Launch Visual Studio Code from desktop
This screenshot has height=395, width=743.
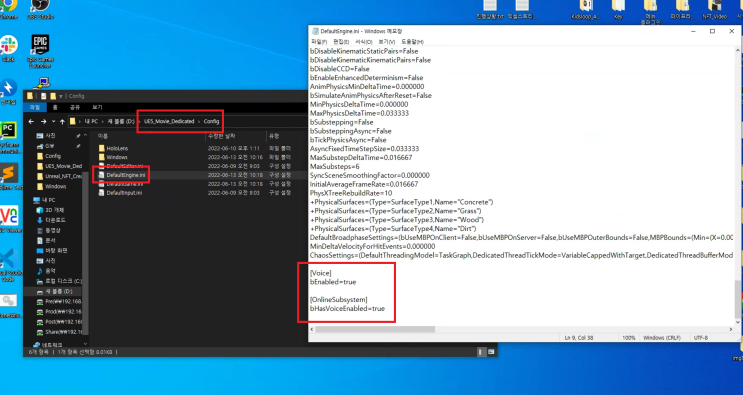9,264
